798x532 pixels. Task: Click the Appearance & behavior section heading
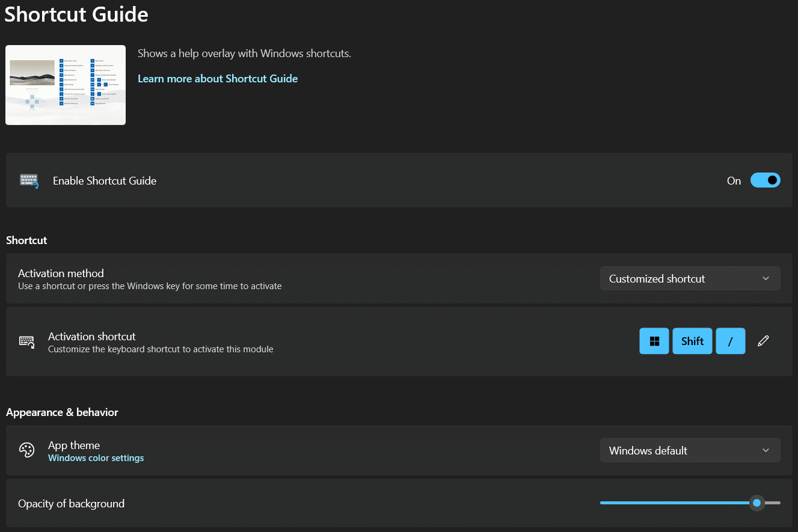pyautogui.click(x=62, y=412)
